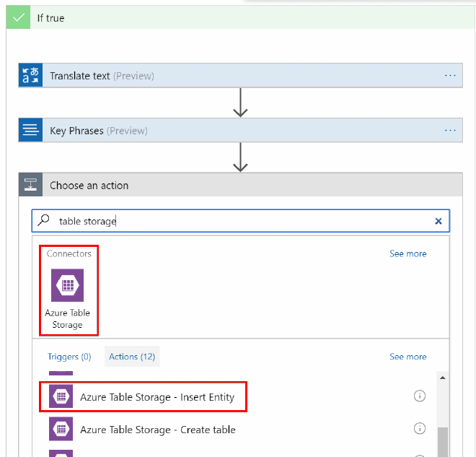Switch to the Triggers (0) tab
The height and width of the screenshot is (457, 476).
tap(69, 357)
